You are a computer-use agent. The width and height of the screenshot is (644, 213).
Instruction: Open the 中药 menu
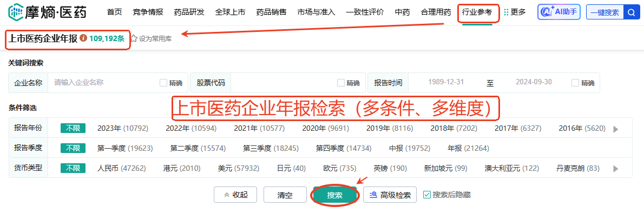tap(403, 12)
